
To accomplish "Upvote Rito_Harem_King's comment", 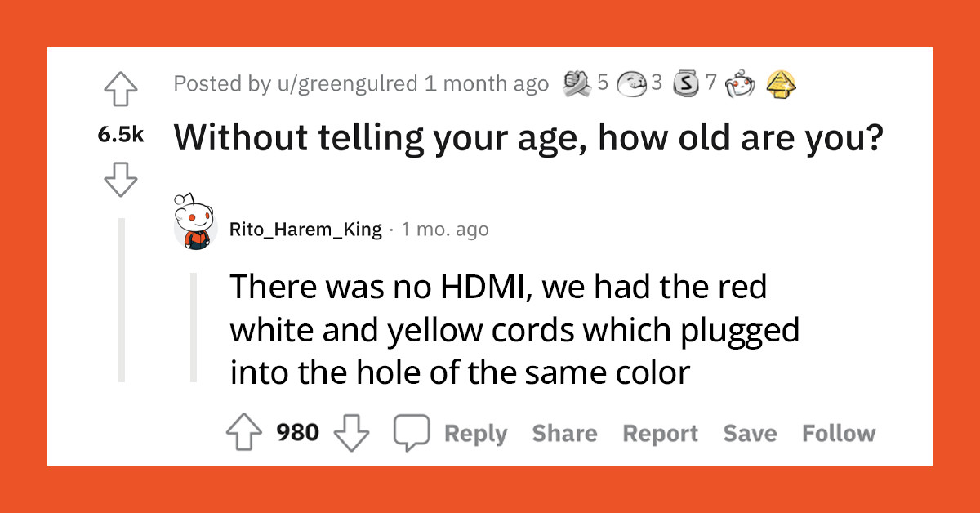I will click(x=243, y=432).
